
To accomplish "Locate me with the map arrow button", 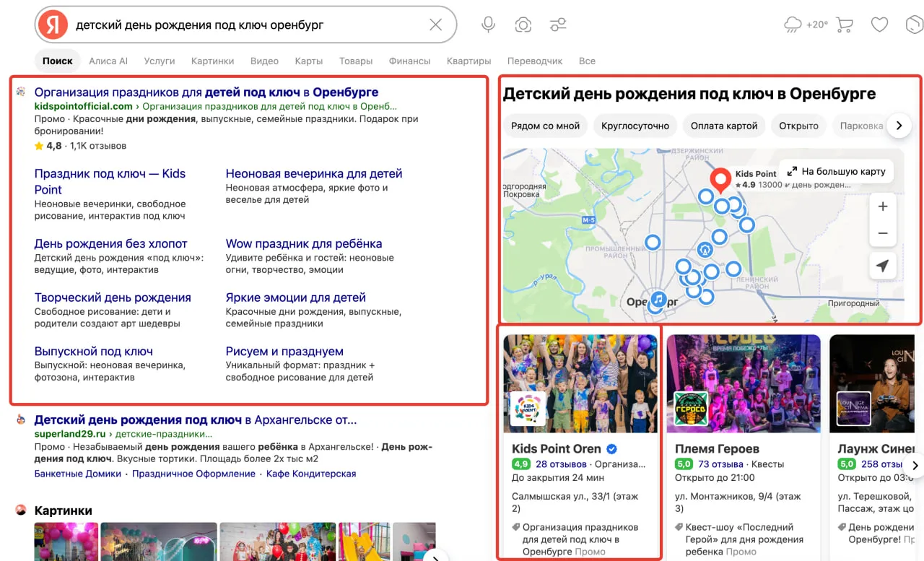I will tap(882, 266).
